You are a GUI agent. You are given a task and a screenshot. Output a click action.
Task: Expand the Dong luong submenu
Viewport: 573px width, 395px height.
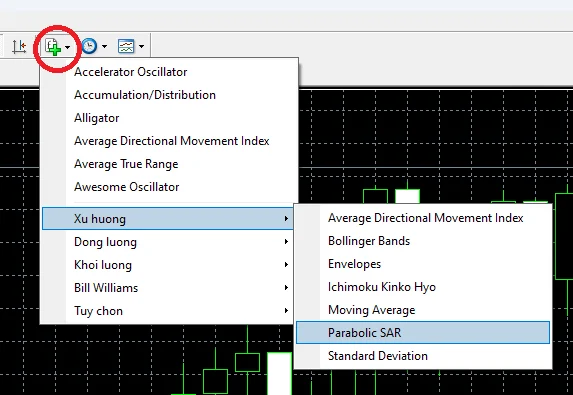(x=168, y=242)
